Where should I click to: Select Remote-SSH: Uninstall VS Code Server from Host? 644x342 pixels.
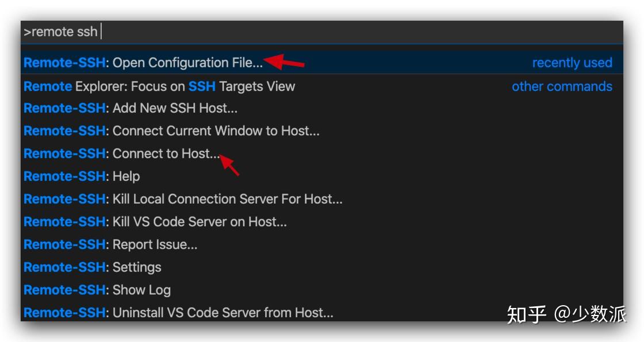[x=322, y=311]
